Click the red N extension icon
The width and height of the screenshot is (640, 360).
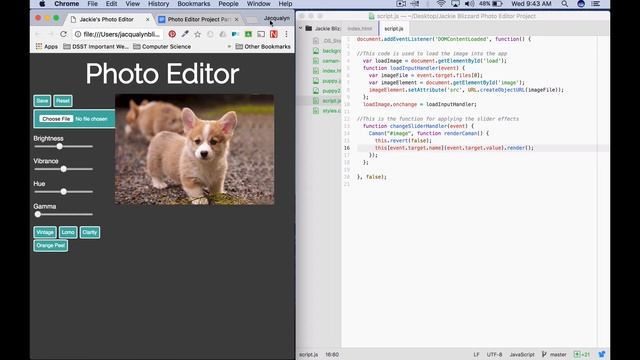tap(273, 34)
